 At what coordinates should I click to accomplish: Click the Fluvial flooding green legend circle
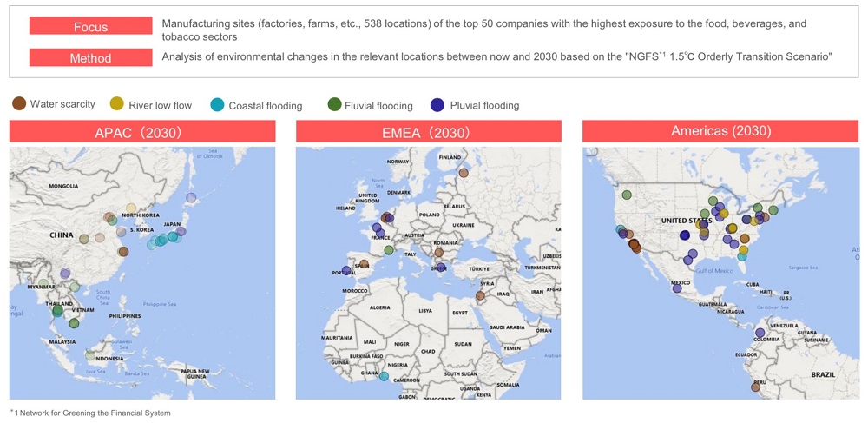[334, 105]
